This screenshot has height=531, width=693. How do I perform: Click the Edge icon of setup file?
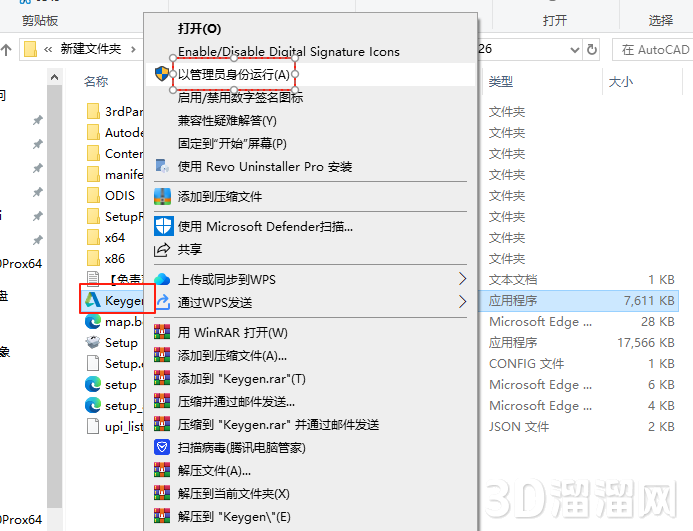click(x=93, y=384)
